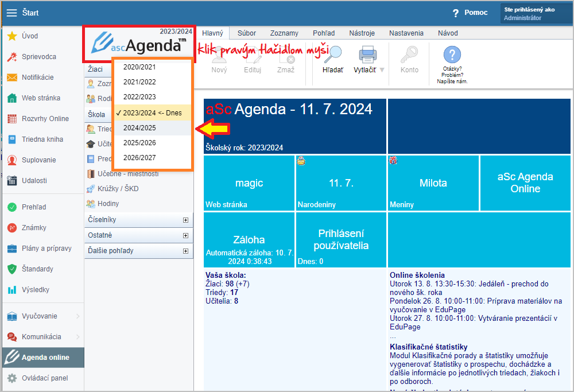Click the Edituj toolbar button
Screen dimensions: 574x392
point(253,59)
